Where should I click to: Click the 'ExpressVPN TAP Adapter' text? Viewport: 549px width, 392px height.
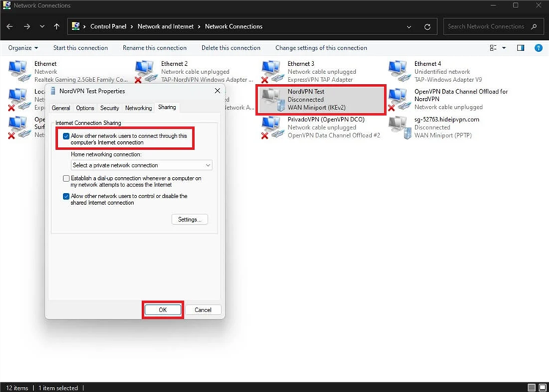click(x=321, y=80)
